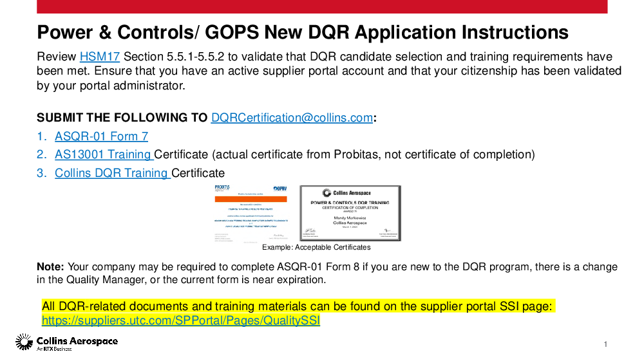
Task: Click the 'actual certificate from Probitas' parenthetical text
Action: coord(374,154)
